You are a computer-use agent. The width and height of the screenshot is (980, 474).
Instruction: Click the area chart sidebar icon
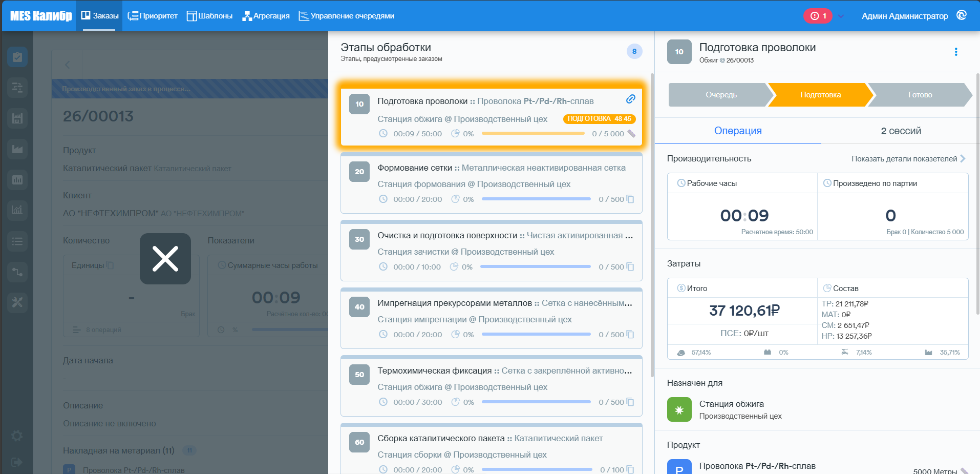coord(17,149)
